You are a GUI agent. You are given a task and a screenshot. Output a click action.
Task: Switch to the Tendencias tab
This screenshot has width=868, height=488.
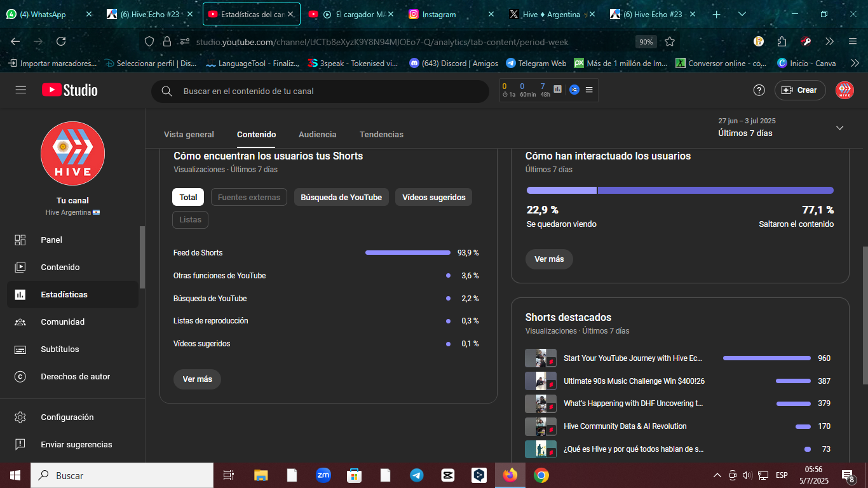coord(381,134)
